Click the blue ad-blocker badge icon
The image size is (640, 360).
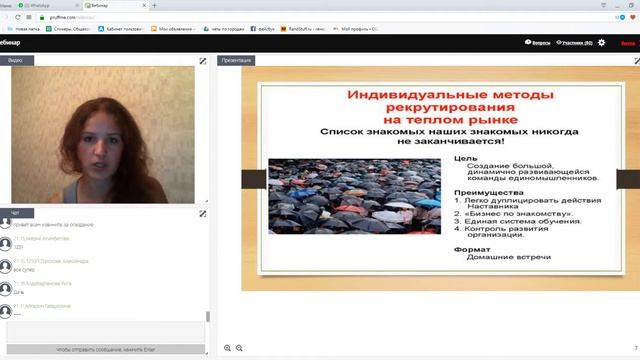coord(622,17)
